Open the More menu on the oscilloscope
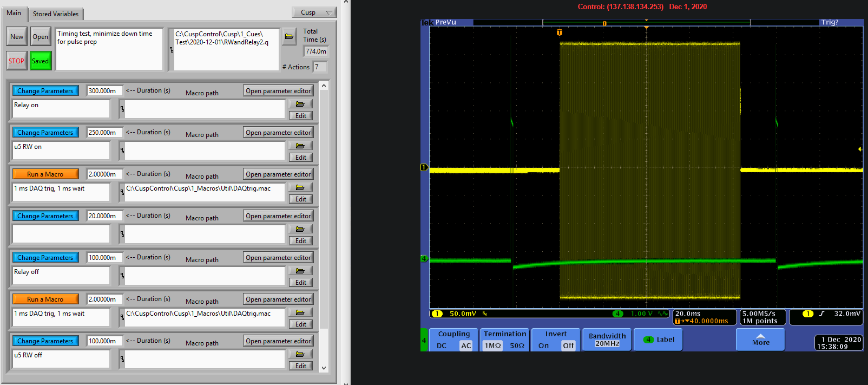The image size is (868, 385). pyautogui.click(x=760, y=340)
